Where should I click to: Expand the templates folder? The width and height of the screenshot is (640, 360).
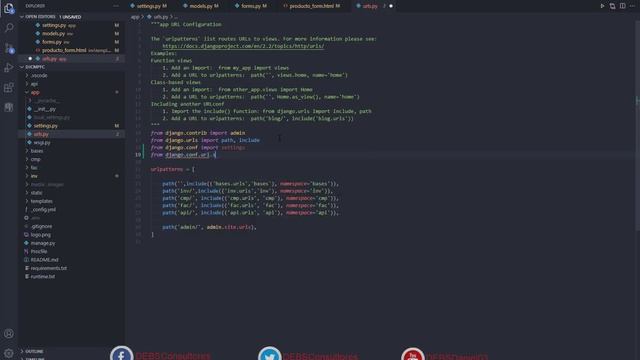(x=27, y=201)
